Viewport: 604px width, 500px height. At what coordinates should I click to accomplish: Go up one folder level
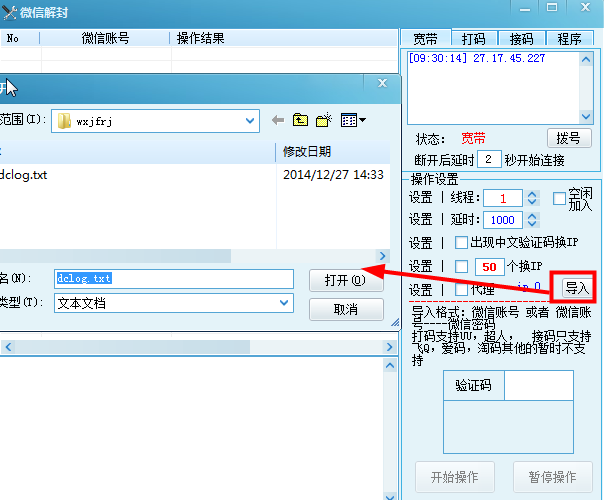(300, 121)
